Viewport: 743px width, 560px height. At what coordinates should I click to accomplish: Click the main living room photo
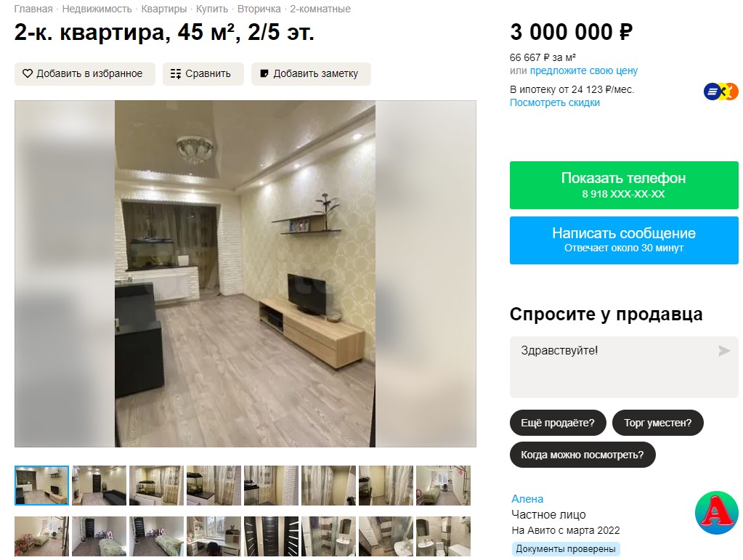tap(245, 273)
